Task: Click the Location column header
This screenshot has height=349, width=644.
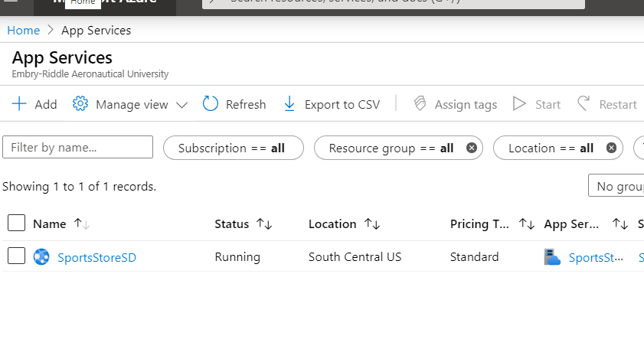Action: (x=332, y=223)
